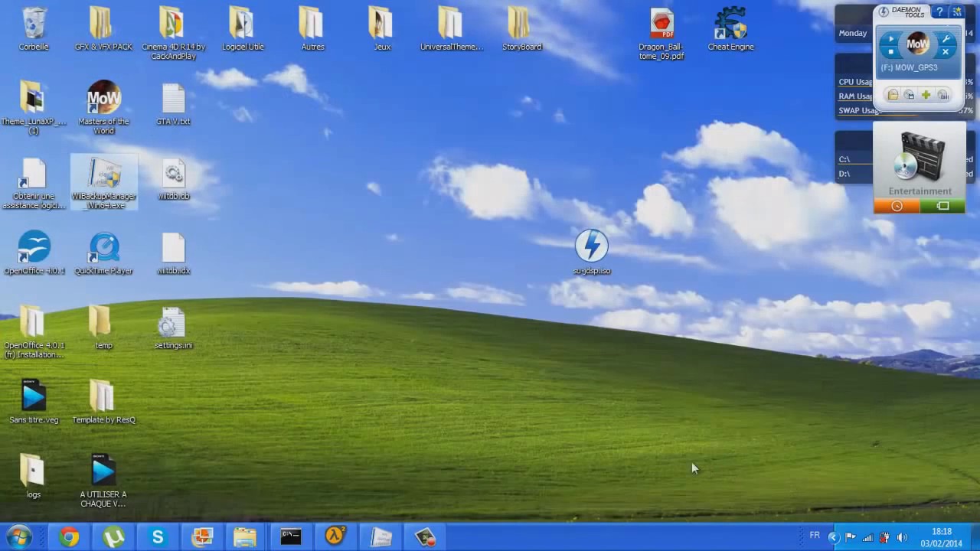The image size is (980, 551).
Task: Open the photo gallery taskbar icon
Action: point(202,537)
